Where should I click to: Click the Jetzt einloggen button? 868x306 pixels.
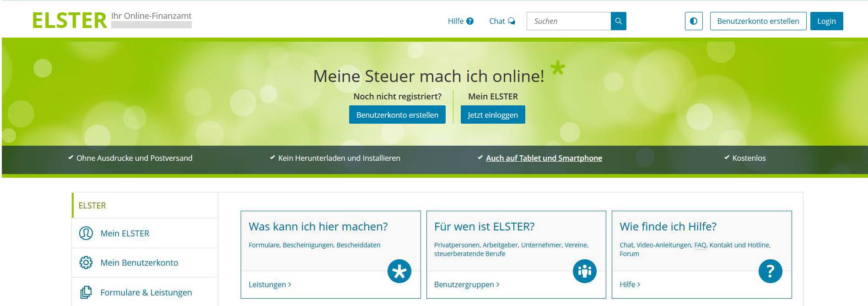coord(492,115)
